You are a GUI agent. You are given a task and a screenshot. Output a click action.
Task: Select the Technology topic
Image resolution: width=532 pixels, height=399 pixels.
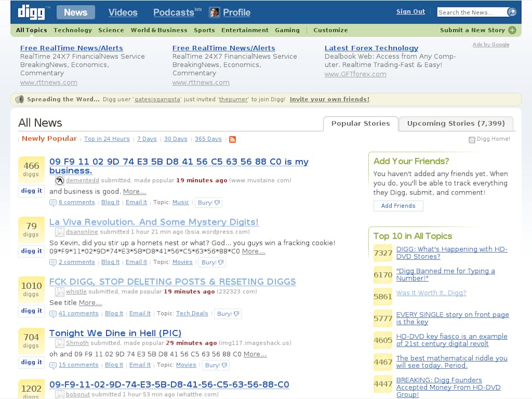tap(73, 30)
